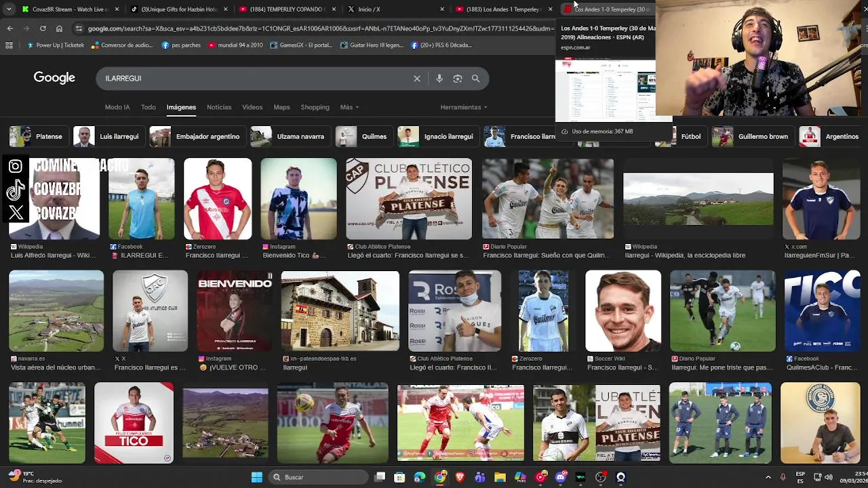The height and width of the screenshot is (488, 868).
Task: Open the apps grid in bookmarks bar
Action: [9, 45]
